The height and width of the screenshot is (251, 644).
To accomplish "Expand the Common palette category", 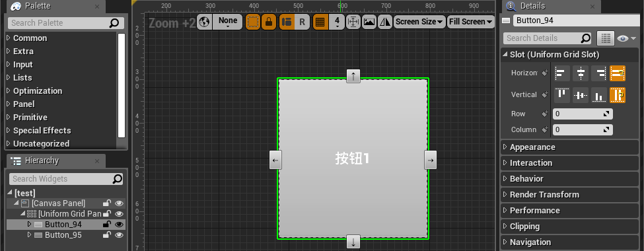I will click(x=8, y=38).
